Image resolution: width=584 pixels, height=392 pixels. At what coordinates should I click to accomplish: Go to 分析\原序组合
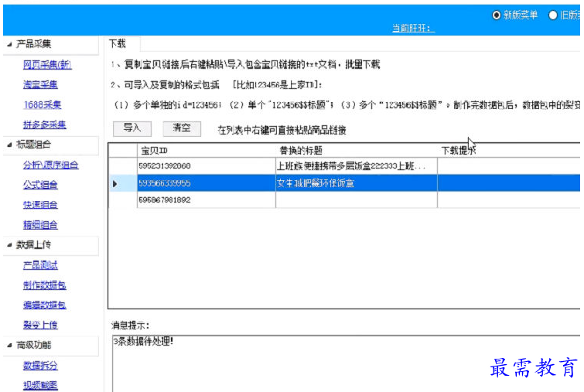point(50,165)
